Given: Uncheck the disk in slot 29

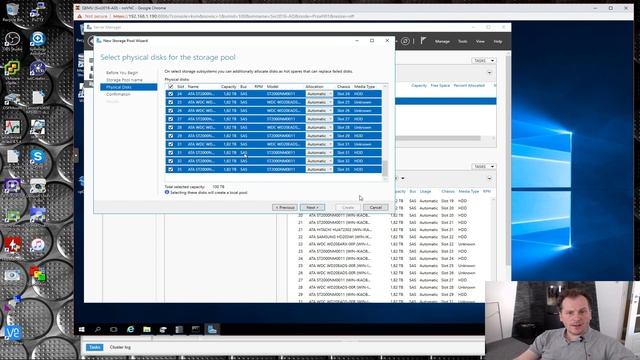Looking at the screenshot, I should click(171, 136).
